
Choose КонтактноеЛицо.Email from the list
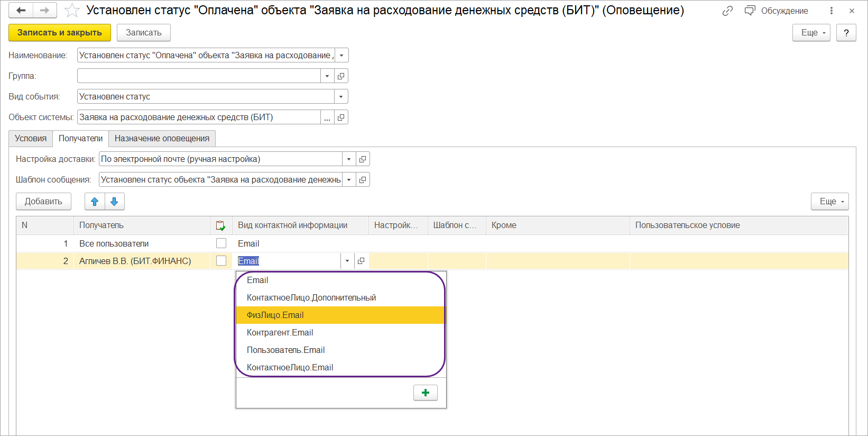click(340, 368)
